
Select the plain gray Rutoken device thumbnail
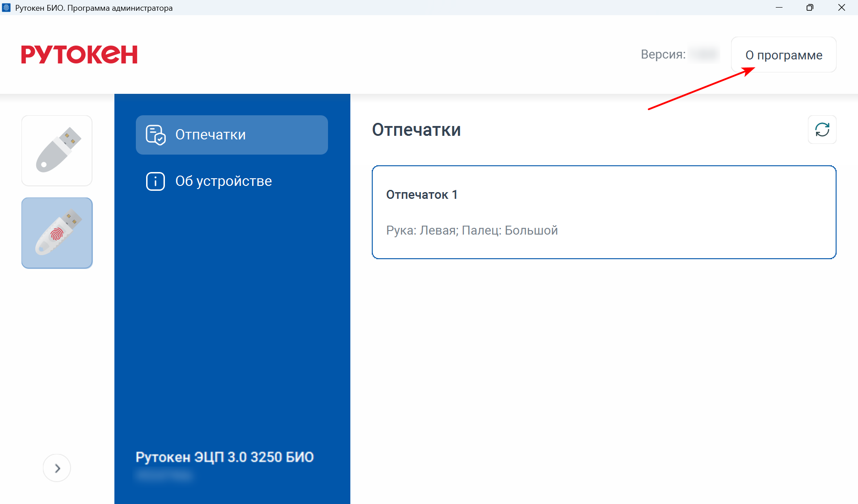(x=57, y=151)
